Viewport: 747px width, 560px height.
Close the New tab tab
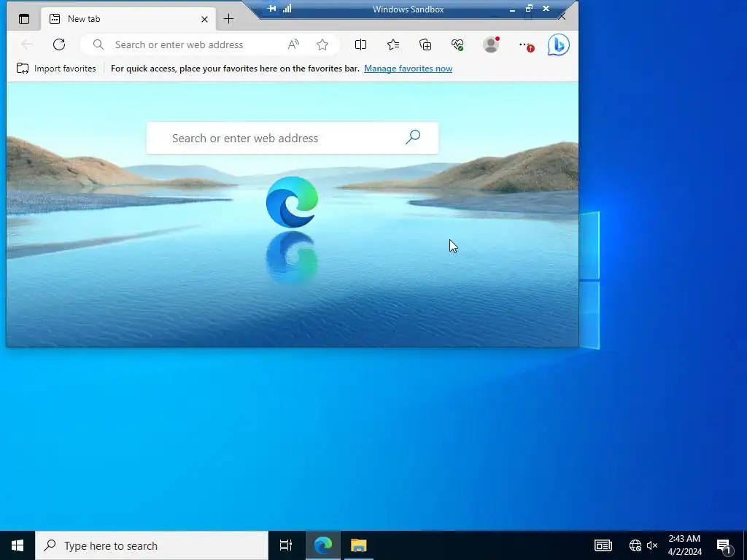[x=204, y=19]
